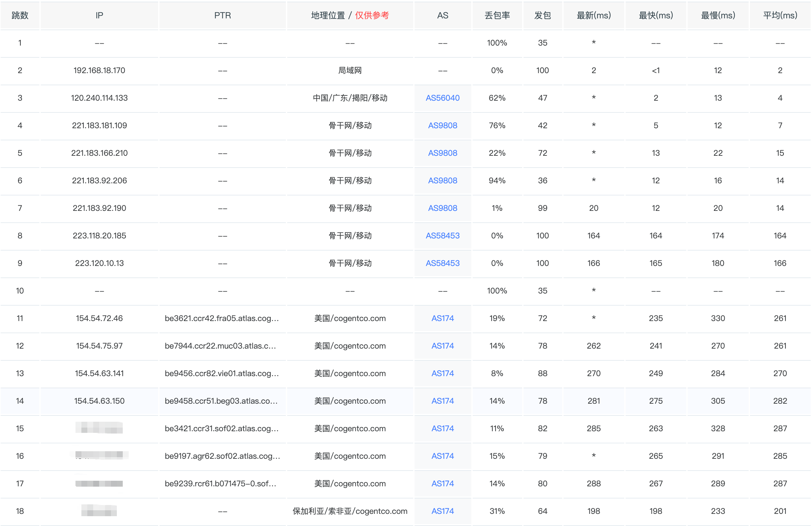Viewport: 812px width, 526px height.
Task: Select IP cell 192.168.18.170
Action: [99, 71]
